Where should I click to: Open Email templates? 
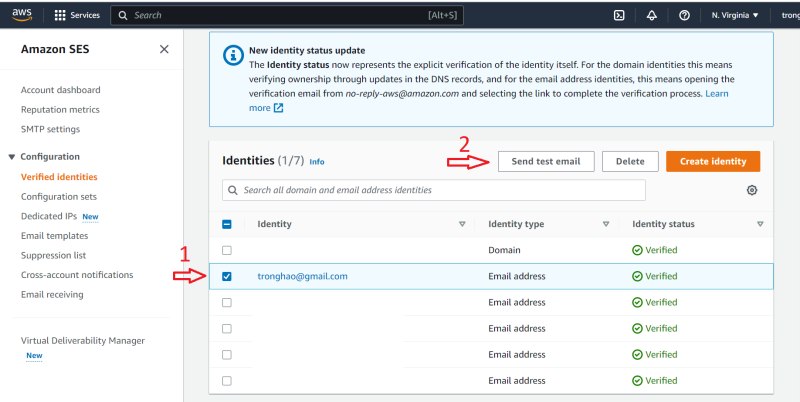click(55, 236)
